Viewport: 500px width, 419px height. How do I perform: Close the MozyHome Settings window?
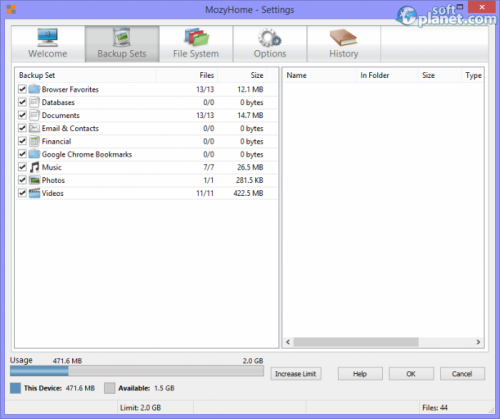(482, 7)
